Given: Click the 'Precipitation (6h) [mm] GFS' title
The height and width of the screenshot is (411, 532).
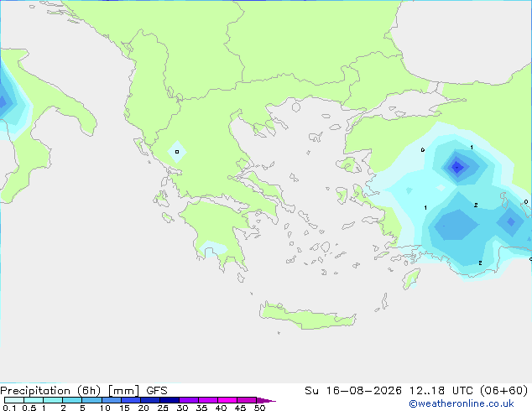Looking at the screenshot, I should [x=84, y=391].
